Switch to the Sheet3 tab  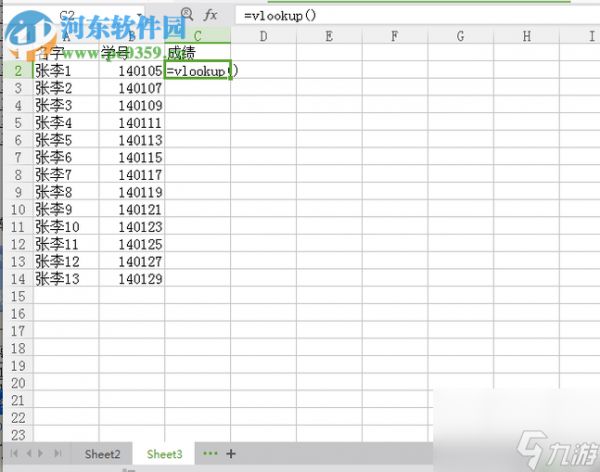click(x=165, y=454)
